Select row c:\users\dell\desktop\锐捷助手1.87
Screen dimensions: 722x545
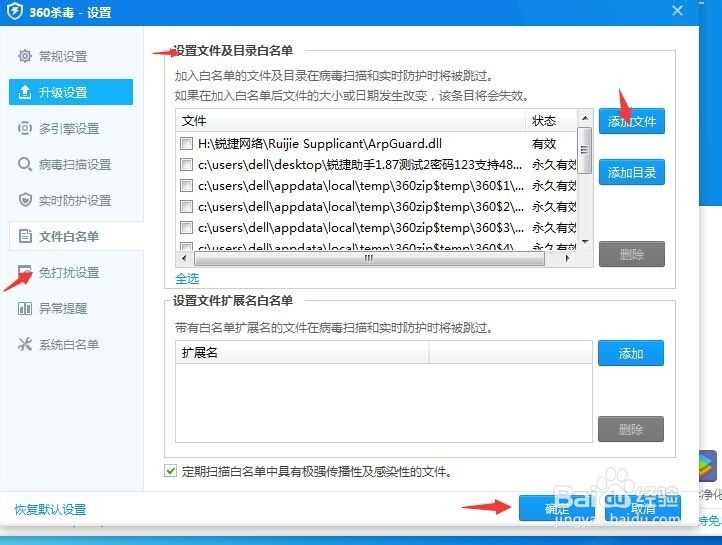point(376,164)
